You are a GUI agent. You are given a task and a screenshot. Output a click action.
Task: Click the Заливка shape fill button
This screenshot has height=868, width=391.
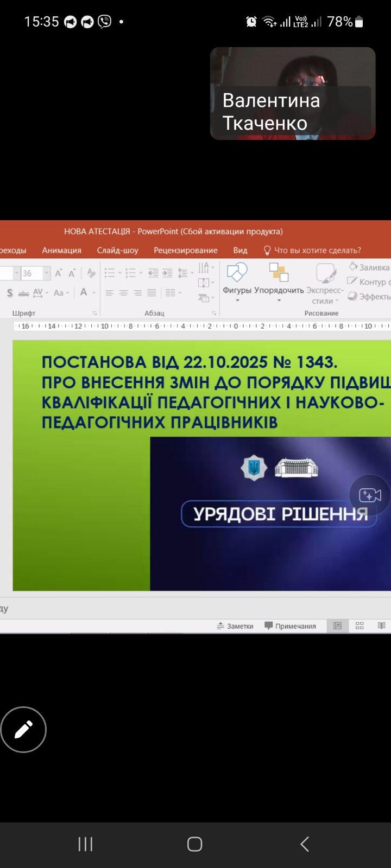369,267
